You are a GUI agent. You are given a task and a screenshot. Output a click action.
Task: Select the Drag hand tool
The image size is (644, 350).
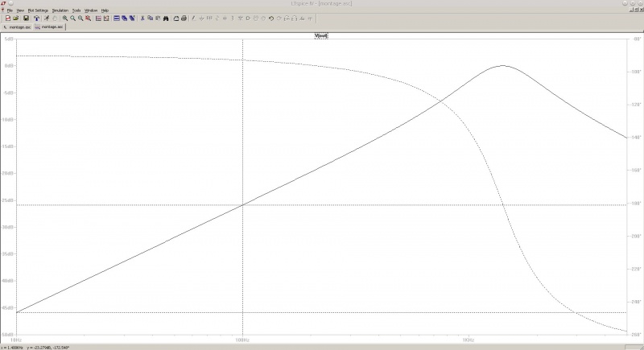[x=263, y=19]
